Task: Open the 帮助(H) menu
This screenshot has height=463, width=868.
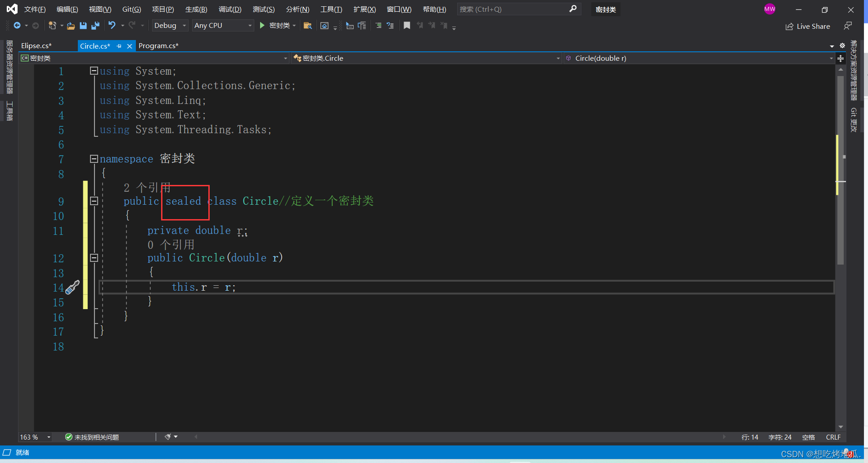Action: [434, 9]
